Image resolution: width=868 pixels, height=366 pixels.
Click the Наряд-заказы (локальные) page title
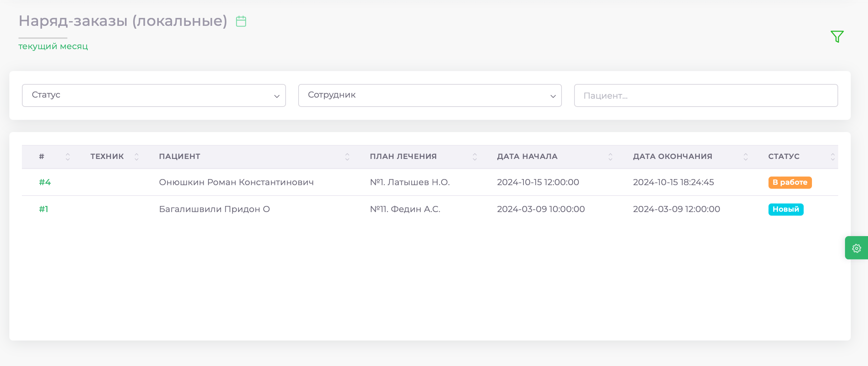tap(123, 21)
